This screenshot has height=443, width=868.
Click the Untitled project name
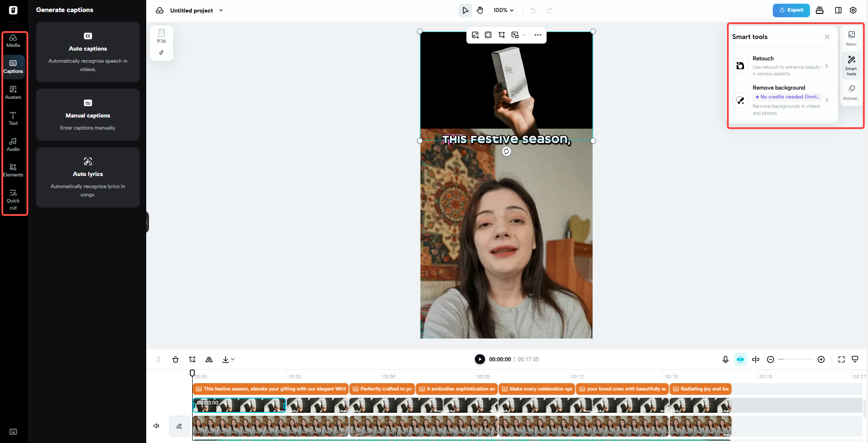click(x=191, y=10)
